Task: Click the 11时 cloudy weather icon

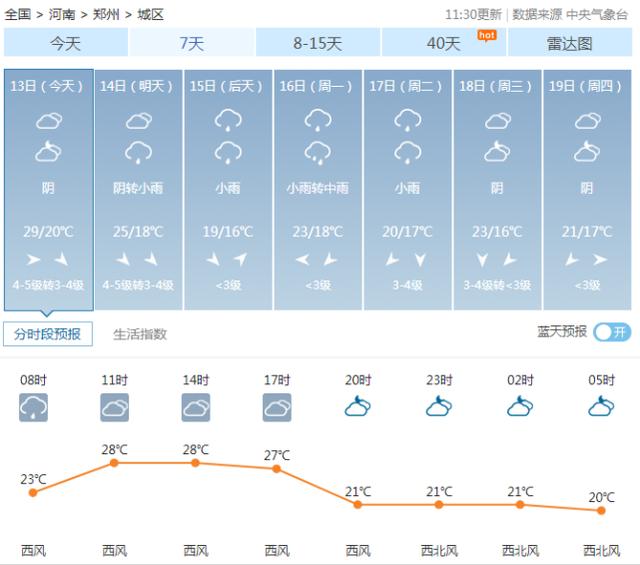Action: pos(114,407)
